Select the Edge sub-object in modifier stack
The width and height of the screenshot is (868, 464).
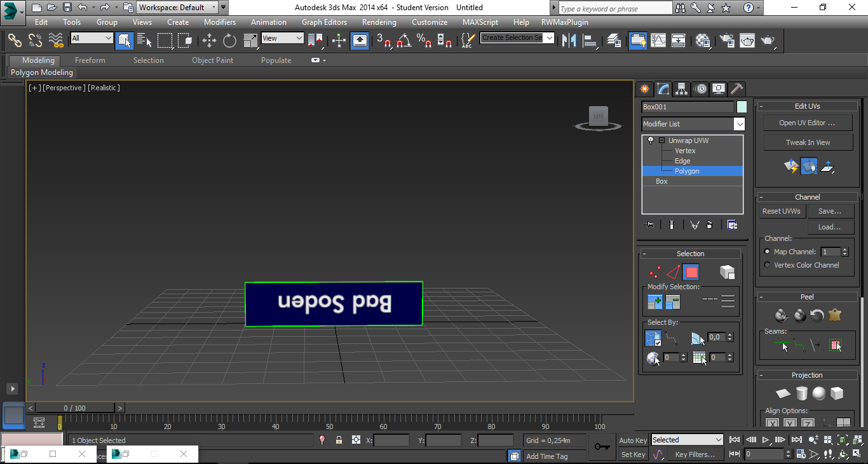tap(682, 161)
